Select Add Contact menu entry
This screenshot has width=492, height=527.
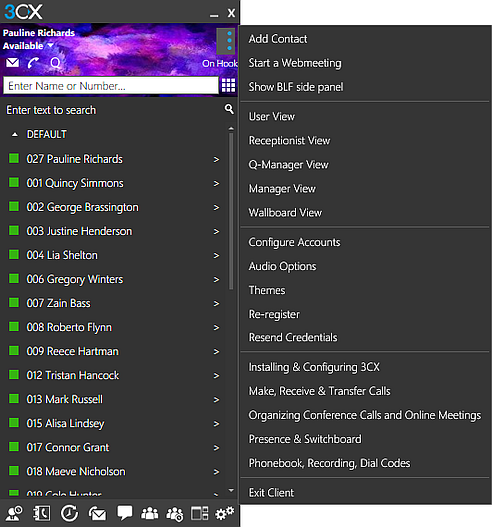[x=278, y=39]
